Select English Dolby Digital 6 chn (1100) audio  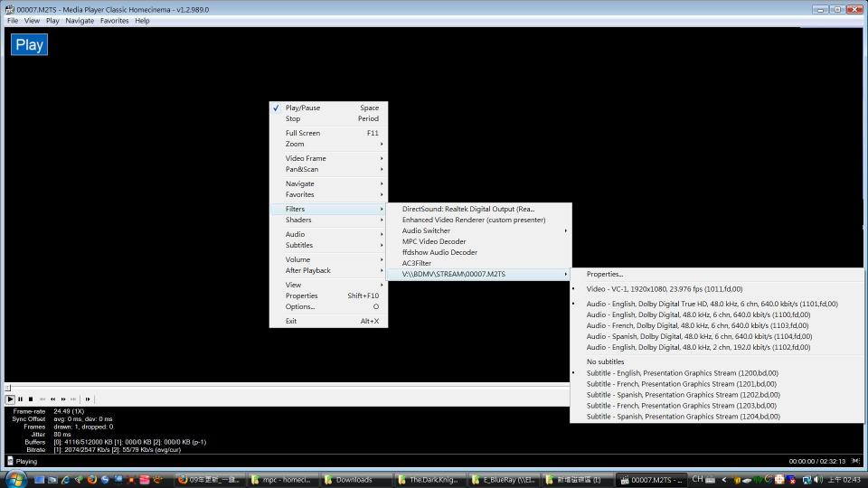click(x=716, y=314)
